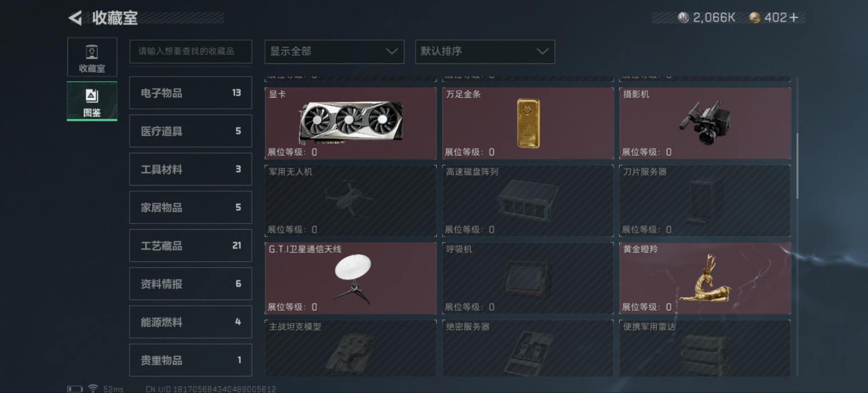Image resolution: width=868 pixels, height=393 pixels.
Task: Click the collection list vertical scrollbar
Action: tap(797, 166)
